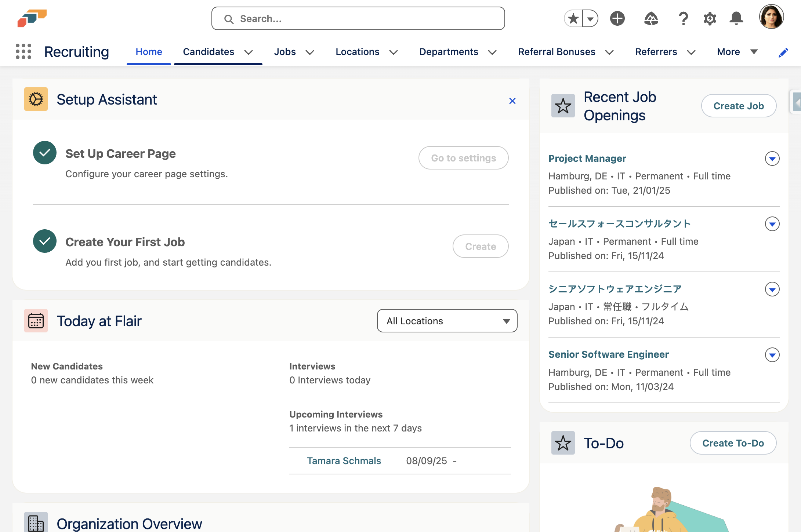Image resolution: width=801 pixels, height=532 pixels.
Task: Open the Trailhead guidance icon
Action: pyautogui.click(x=651, y=19)
